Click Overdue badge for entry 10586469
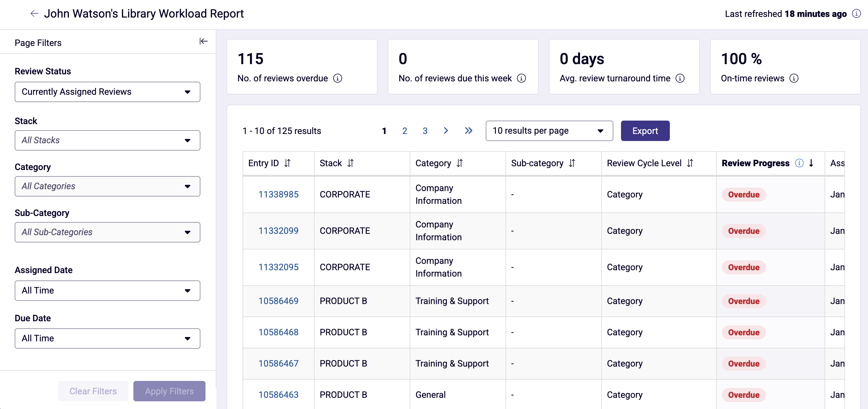 click(744, 301)
